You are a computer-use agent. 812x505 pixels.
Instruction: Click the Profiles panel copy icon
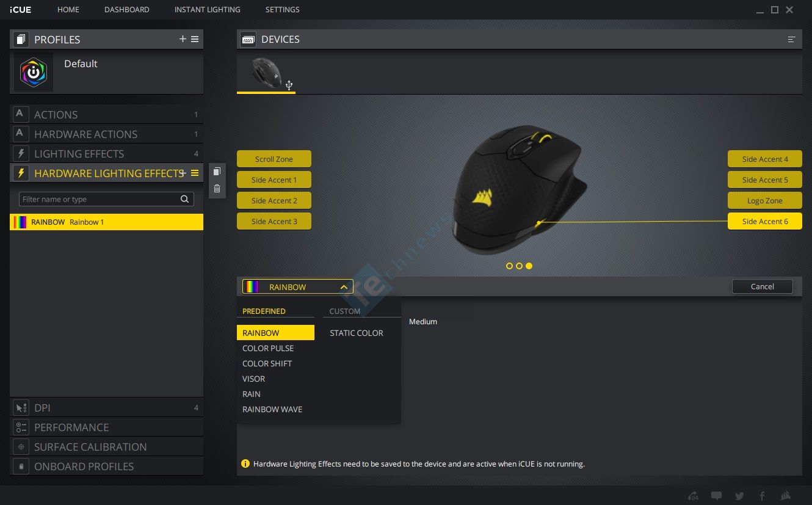[21, 39]
